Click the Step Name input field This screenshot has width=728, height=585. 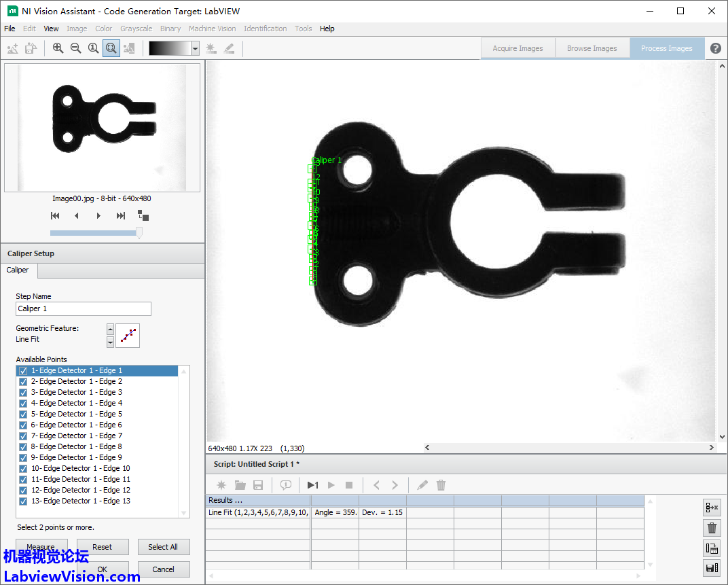(x=83, y=308)
